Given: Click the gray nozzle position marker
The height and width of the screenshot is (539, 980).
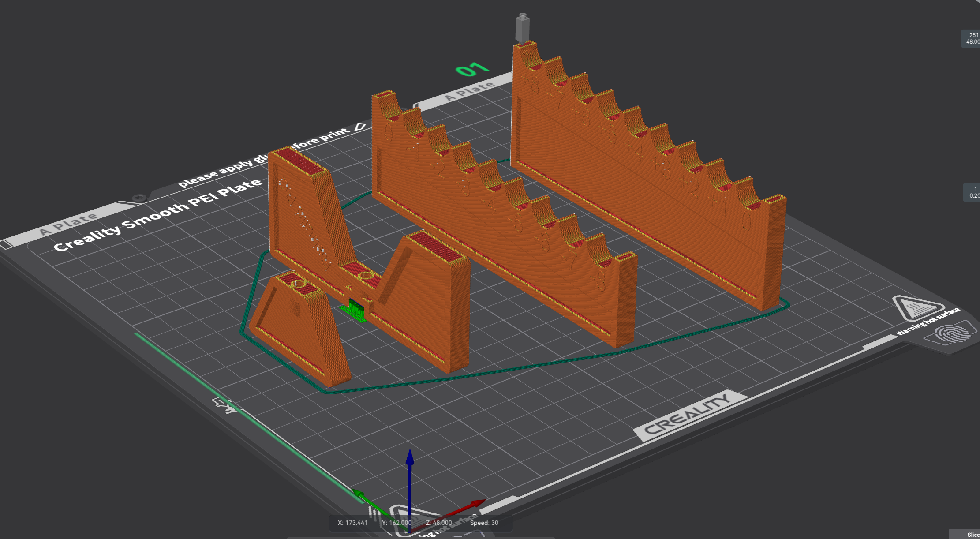Looking at the screenshot, I should (522, 28).
